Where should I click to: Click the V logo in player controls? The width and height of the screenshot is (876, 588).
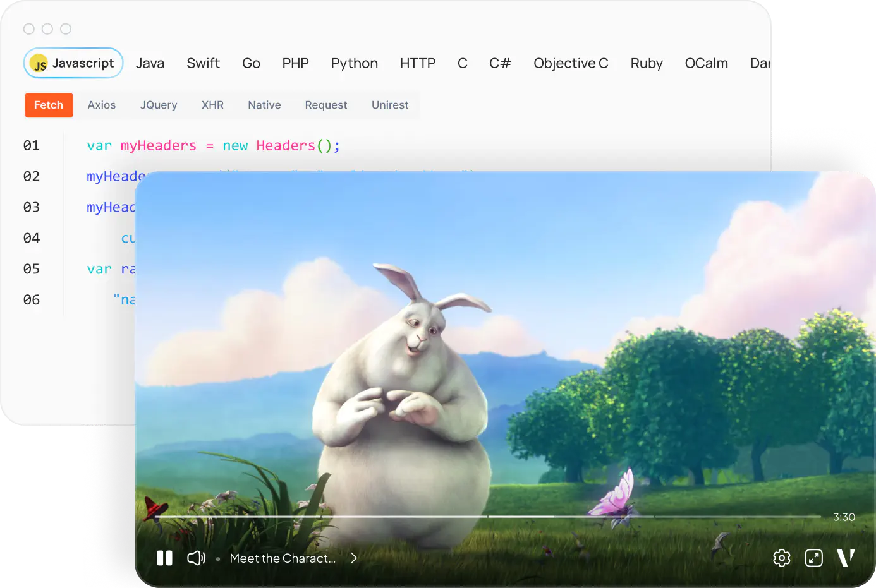pos(846,558)
